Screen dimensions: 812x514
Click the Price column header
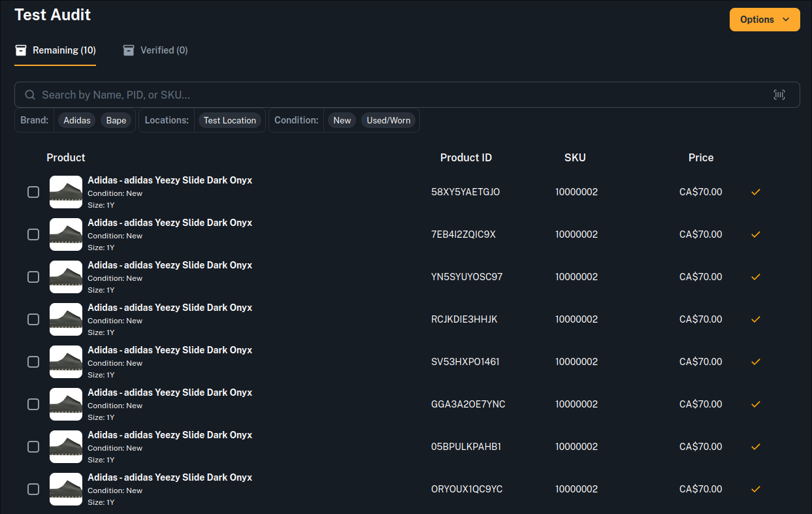point(701,157)
